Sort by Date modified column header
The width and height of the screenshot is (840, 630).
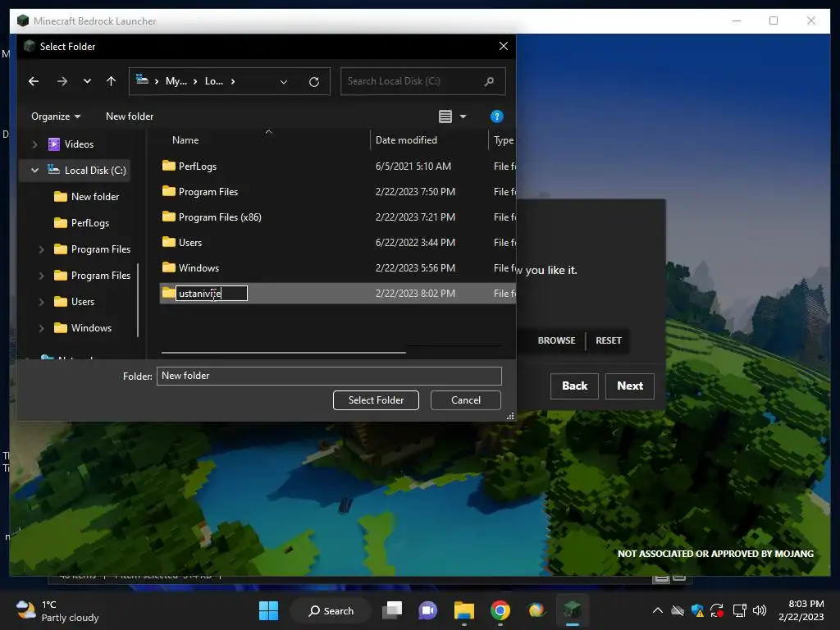(406, 139)
